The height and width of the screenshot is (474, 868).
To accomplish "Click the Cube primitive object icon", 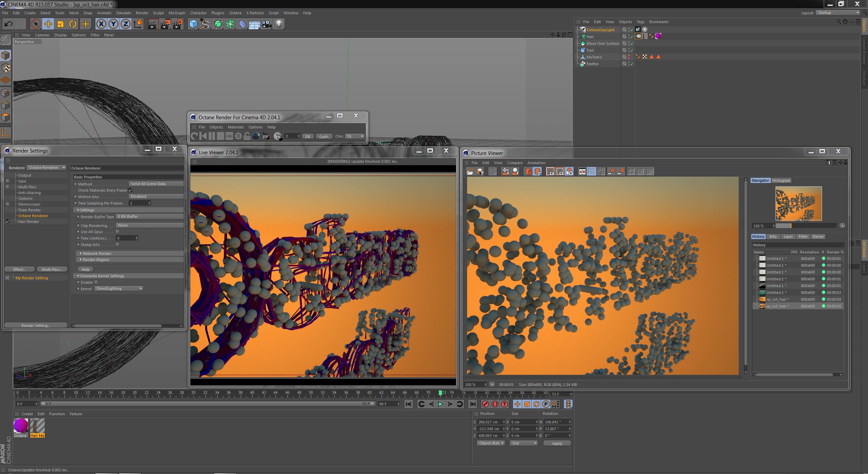I will click(193, 24).
